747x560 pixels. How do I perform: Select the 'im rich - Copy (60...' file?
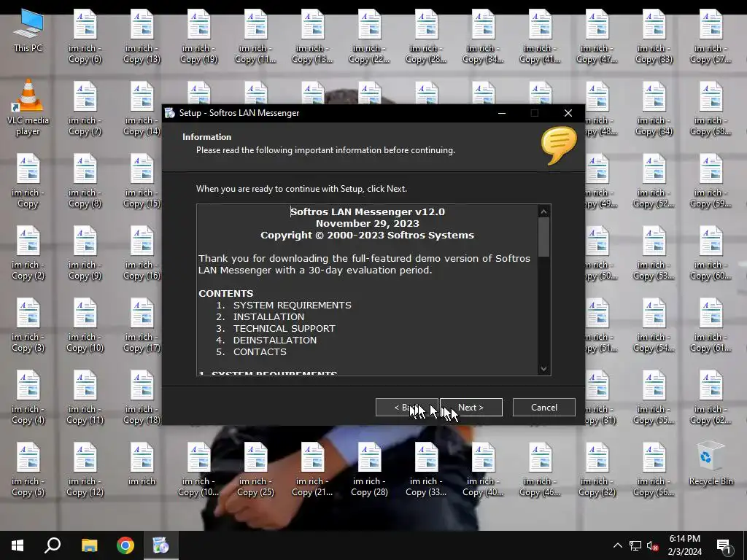coord(711,254)
